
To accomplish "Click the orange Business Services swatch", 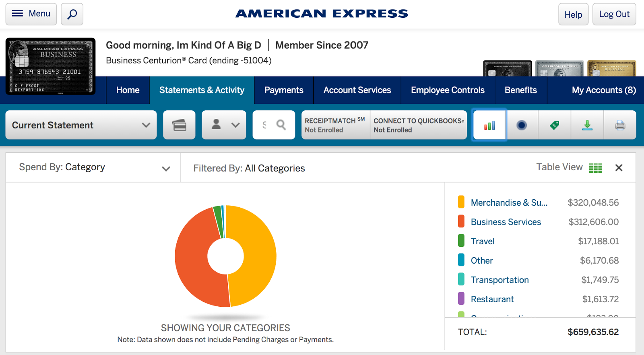I will 461,221.
